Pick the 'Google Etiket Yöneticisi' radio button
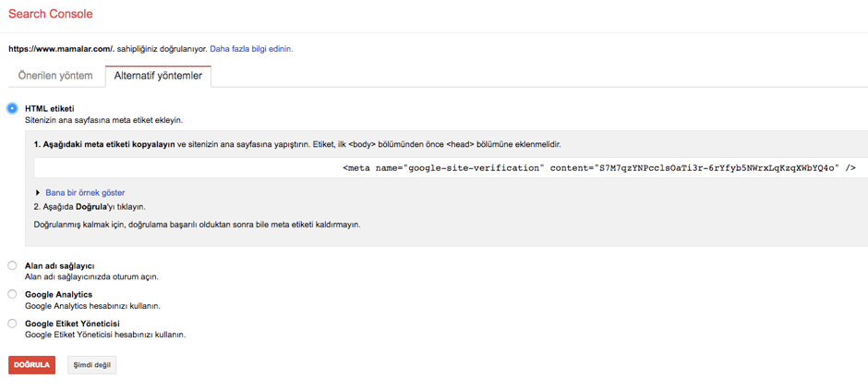Viewport: 868px width, 391px height. tap(12, 324)
